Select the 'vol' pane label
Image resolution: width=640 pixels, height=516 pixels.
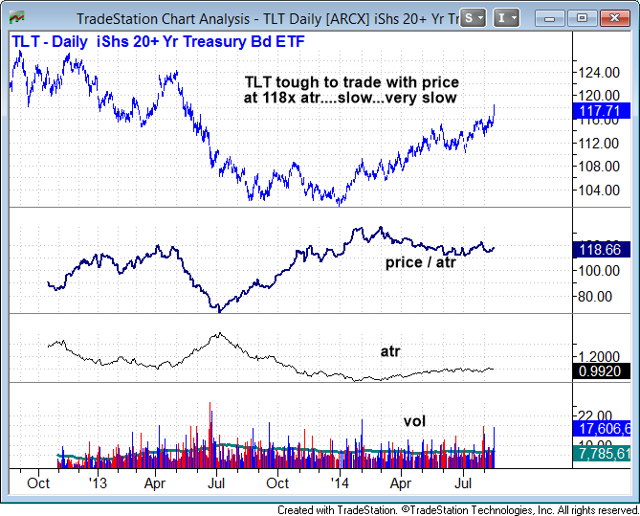[x=415, y=421]
